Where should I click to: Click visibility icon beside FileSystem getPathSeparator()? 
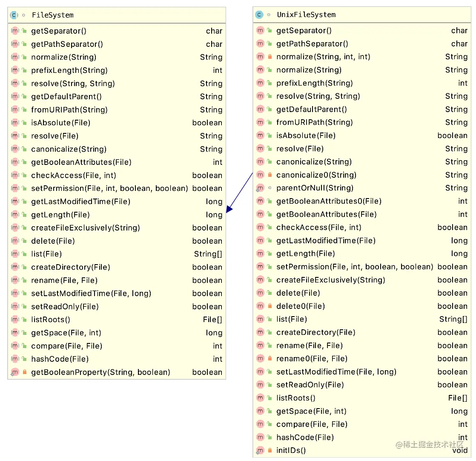[25, 44]
